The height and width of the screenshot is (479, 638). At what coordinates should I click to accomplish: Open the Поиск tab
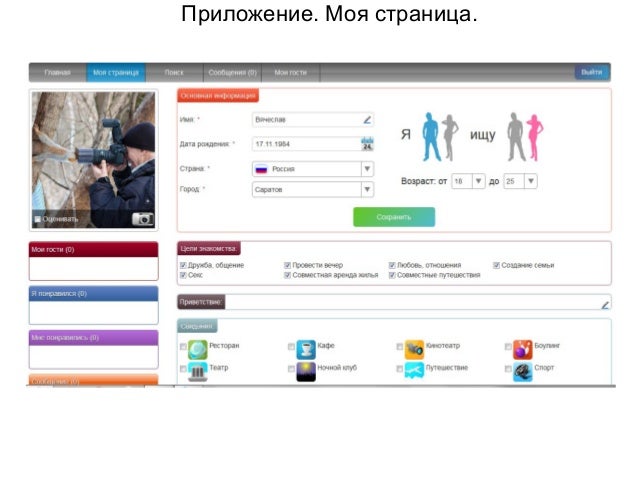tap(174, 72)
